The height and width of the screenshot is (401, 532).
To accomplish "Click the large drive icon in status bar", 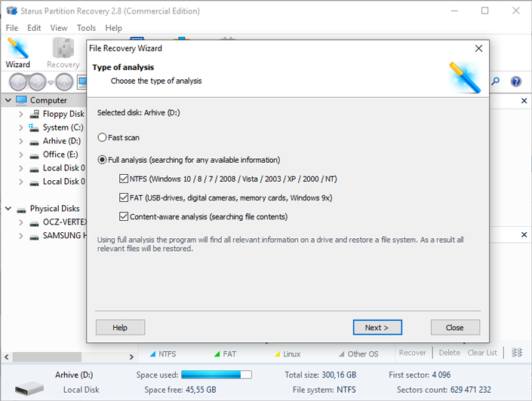I will [x=29, y=388].
